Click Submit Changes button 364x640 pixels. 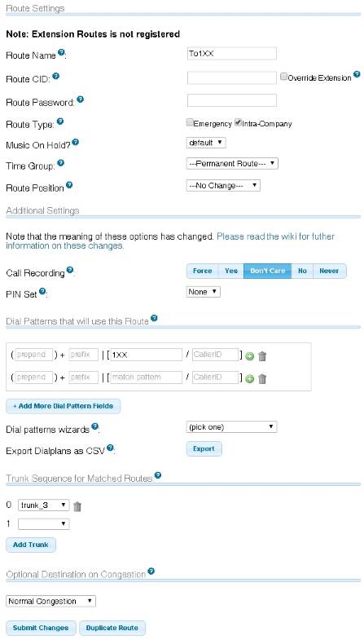[41, 628]
